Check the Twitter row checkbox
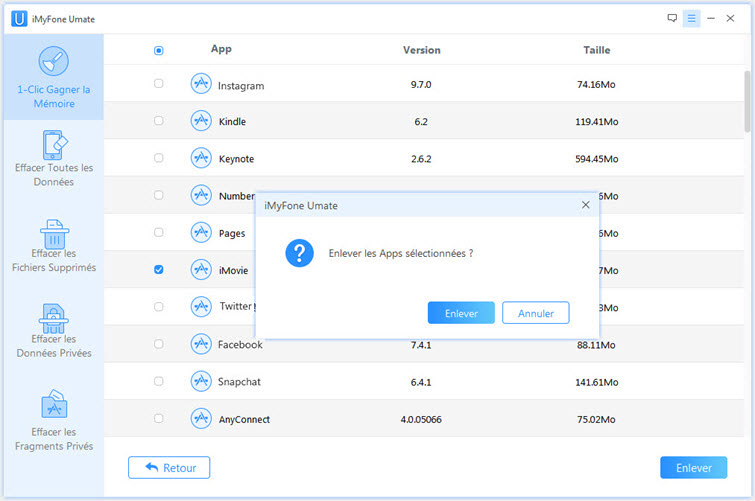This screenshot has height=501, width=755. [x=158, y=306]
